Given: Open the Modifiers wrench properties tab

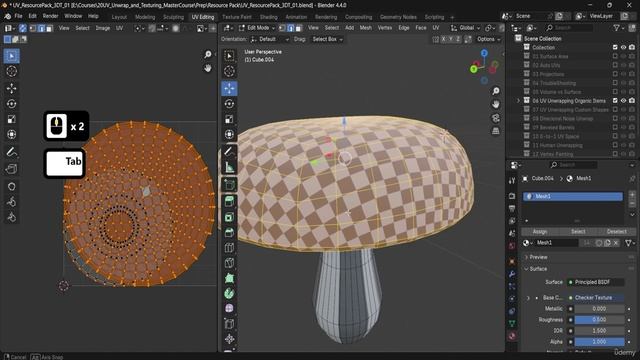Looking at the screenshot, I should (512, 274).
